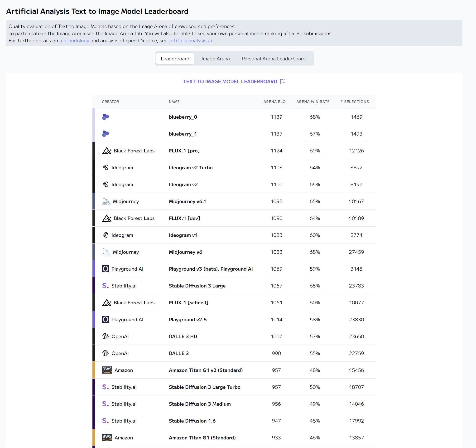Click the page title Artificial Analysis heading
This screenshot has width=476, height=448.
coord(97,11)
